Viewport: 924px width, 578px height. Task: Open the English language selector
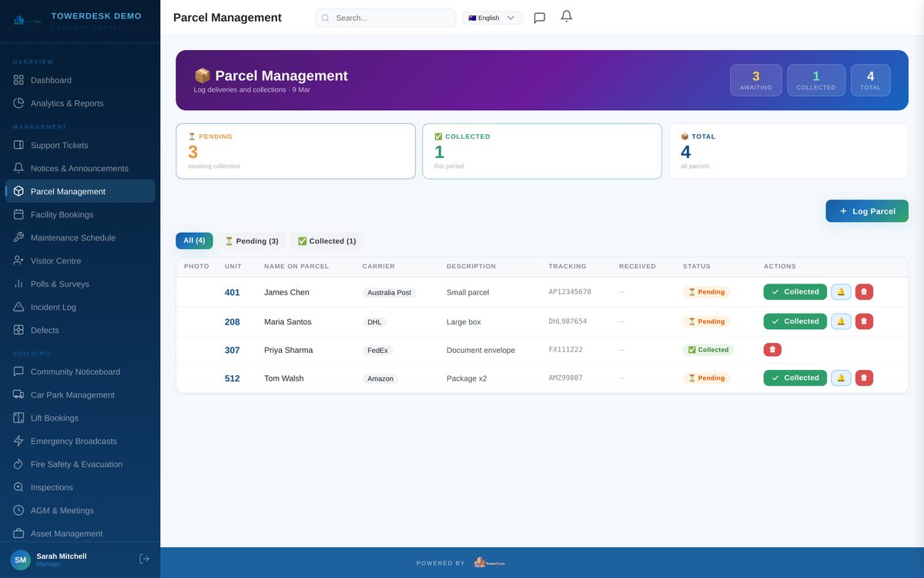pos(491,16)
